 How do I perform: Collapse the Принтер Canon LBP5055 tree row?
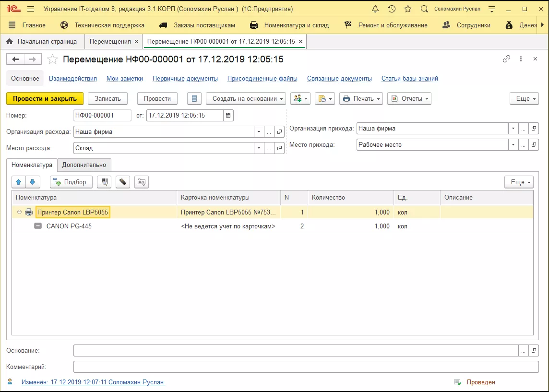19,212
